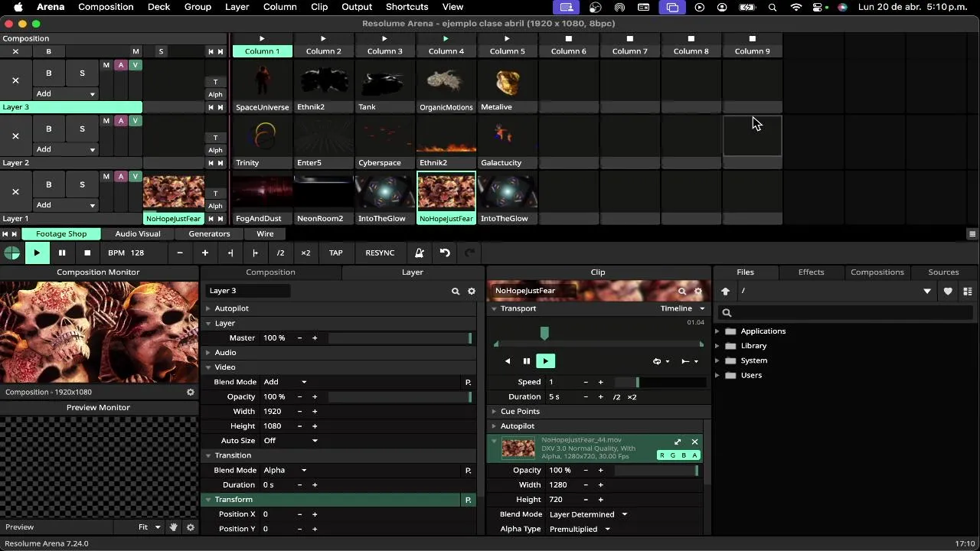Image resolution: width=980 pixels, height=551 pixels.
Task: Click the Composition Monitor gear icon
Action: (x=191, y=393)
